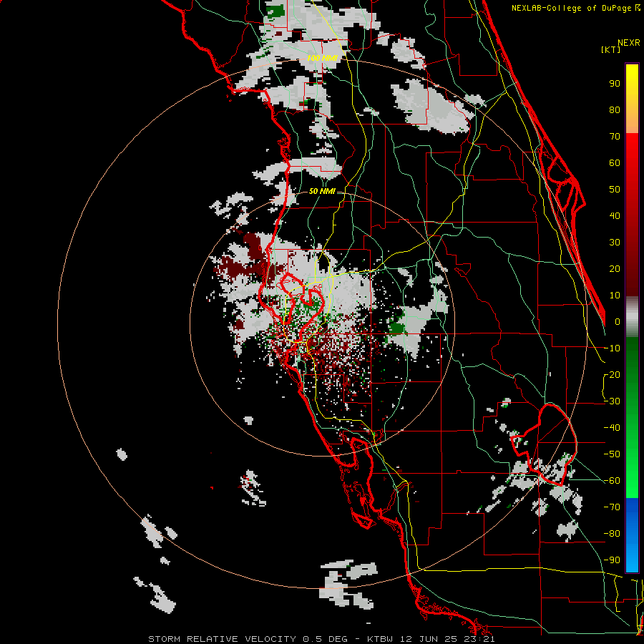
Task: Click the 70 value on the velocity scale
Action: coord(615,137)
